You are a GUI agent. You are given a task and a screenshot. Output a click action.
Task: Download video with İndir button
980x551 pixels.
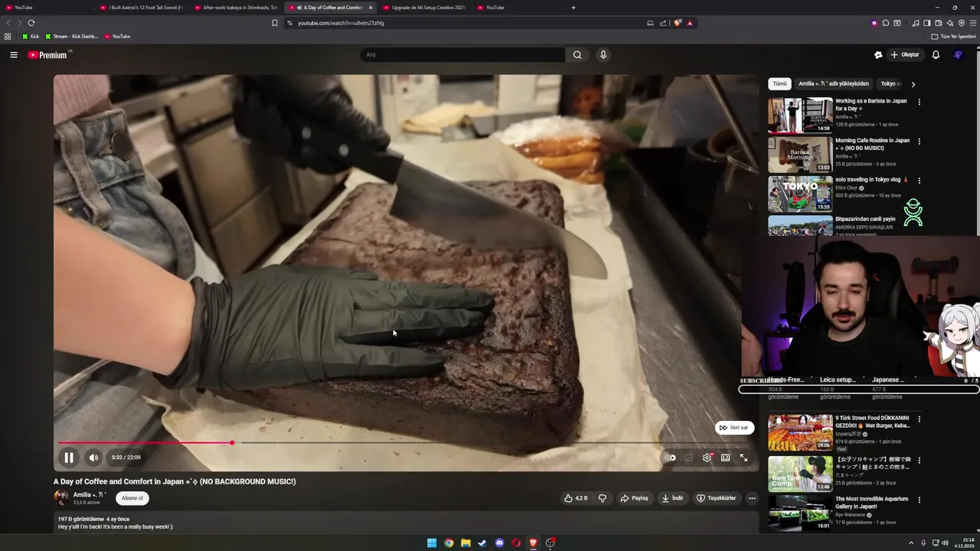pos(672,498)
